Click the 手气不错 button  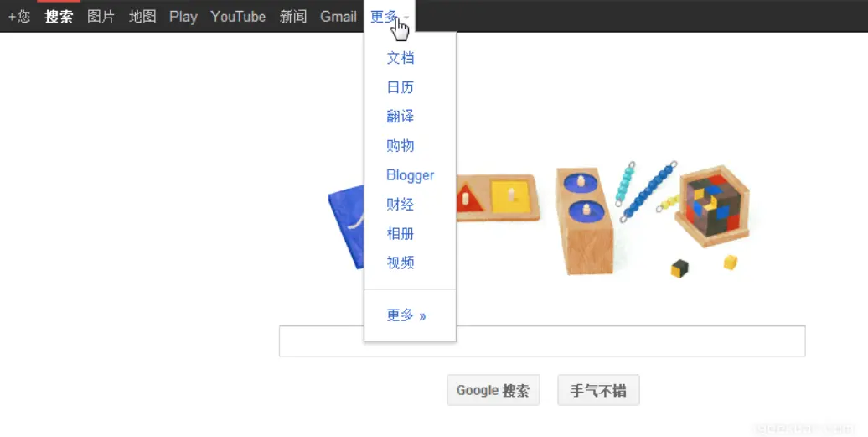click(598, 390)
